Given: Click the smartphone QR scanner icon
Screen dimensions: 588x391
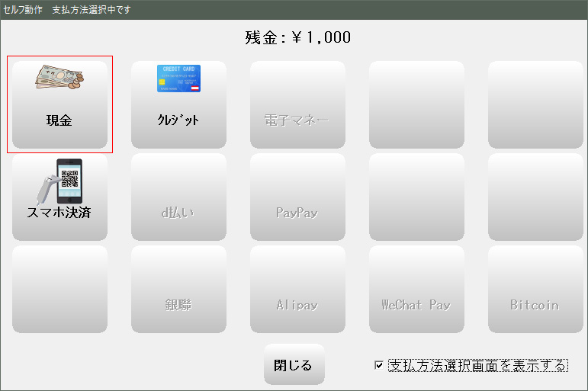Looking at the screenshot, I should pos(59,181).
